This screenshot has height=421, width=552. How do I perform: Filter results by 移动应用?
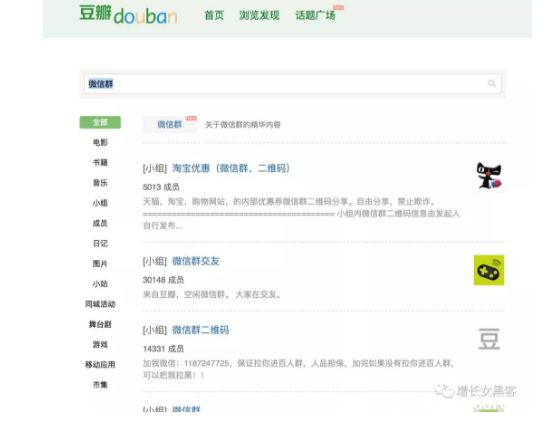(100, 364)
